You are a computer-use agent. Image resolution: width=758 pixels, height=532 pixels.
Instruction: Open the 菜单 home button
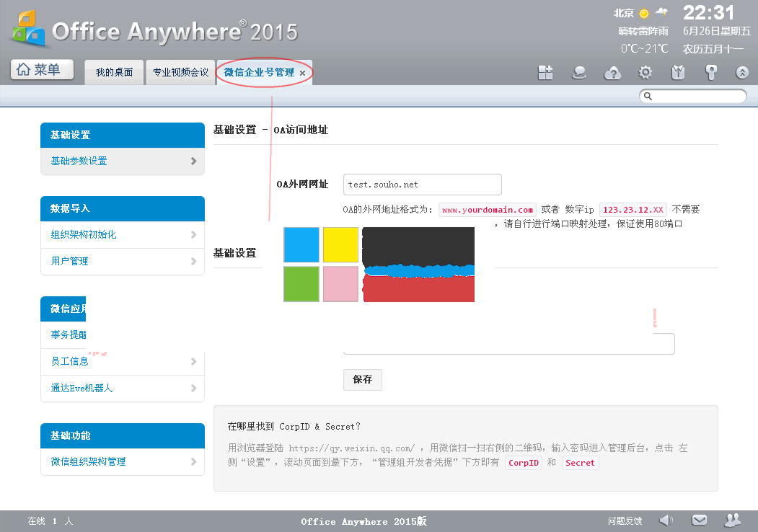(x=42, y=70)
